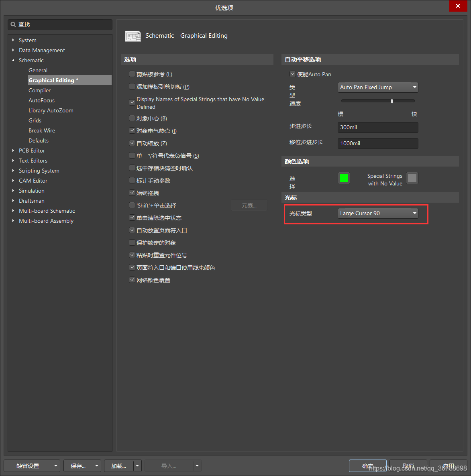Open the Auto Pan Fixed Jump dropdown
Screen dimensions: 471x476
tap(377, 87)
